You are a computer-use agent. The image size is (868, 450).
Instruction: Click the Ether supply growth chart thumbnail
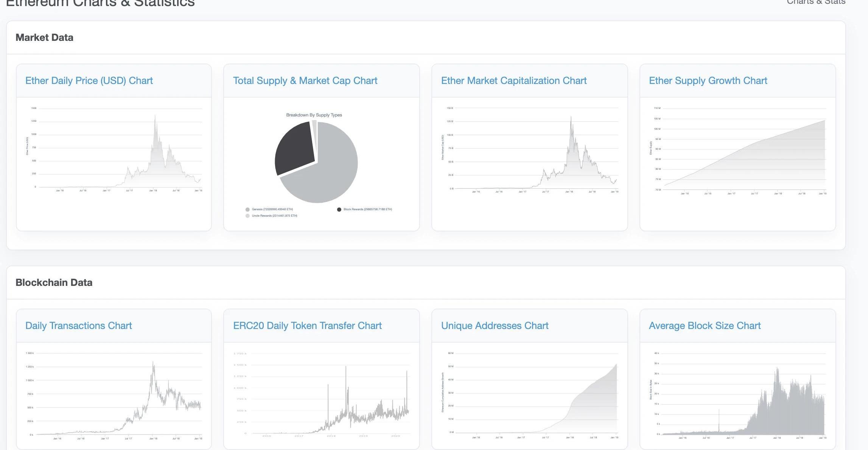(737, 151)
